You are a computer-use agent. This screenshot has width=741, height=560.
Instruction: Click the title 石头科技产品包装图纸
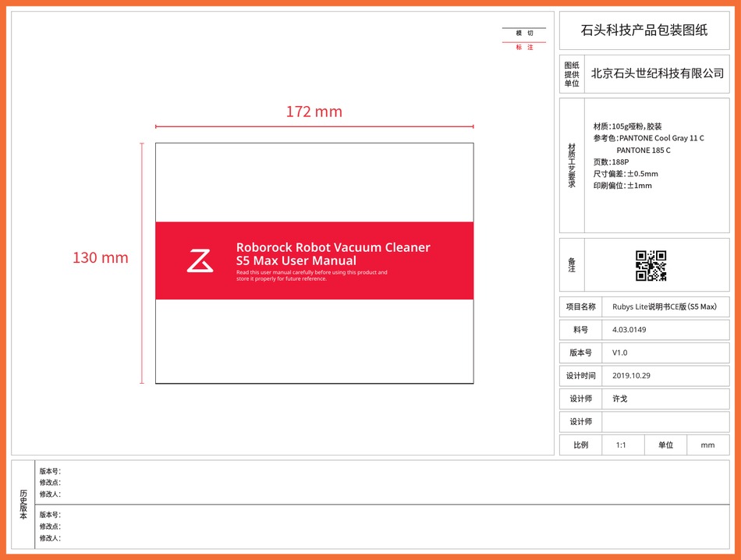click(643, 30)
